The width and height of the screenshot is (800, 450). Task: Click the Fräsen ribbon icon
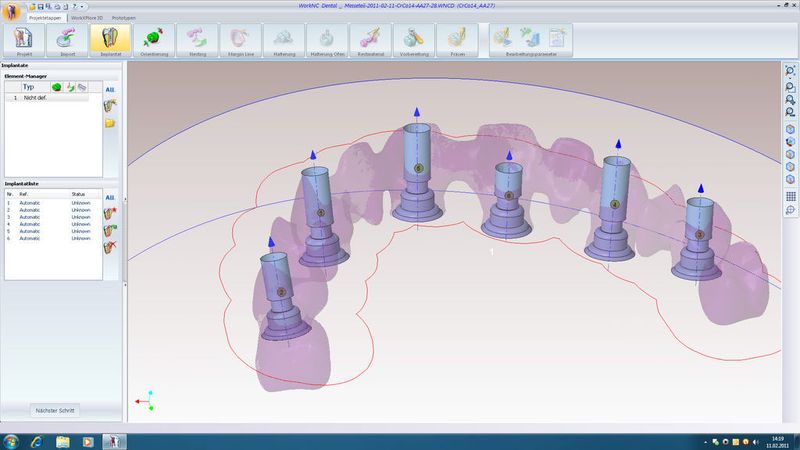coord(456,40)
